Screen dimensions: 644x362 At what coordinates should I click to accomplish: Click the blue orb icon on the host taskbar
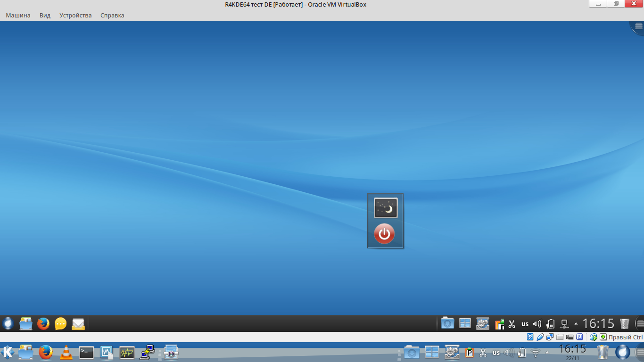click(x=623, y=352)
